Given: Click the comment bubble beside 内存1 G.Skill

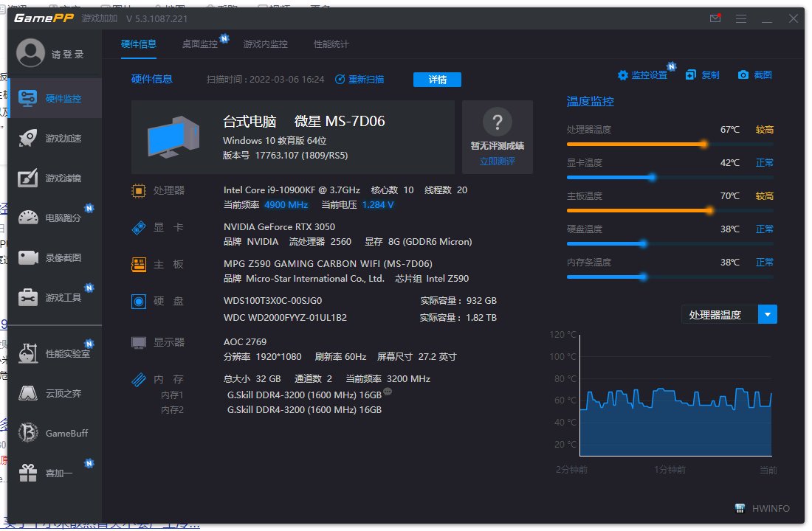Looking at the screenshot, I should [x=388, y=392].
